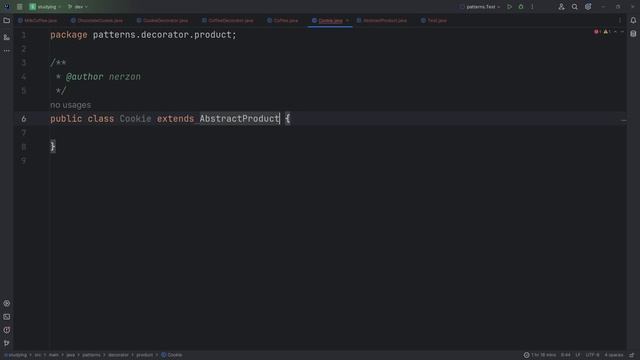This screenshot has width=640, height=360.
Task: Open the Git tool window icon
Action: click(x=7, y=343)
